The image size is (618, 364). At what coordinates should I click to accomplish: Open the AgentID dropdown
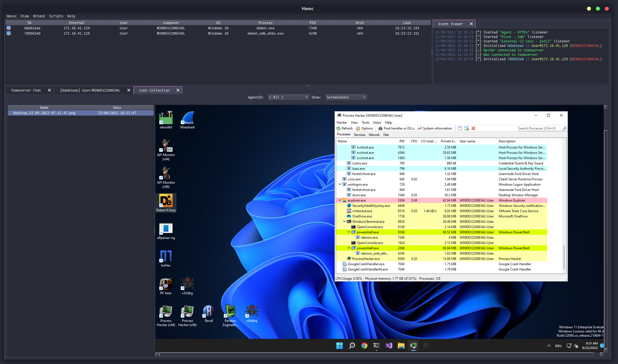[288, 97]
